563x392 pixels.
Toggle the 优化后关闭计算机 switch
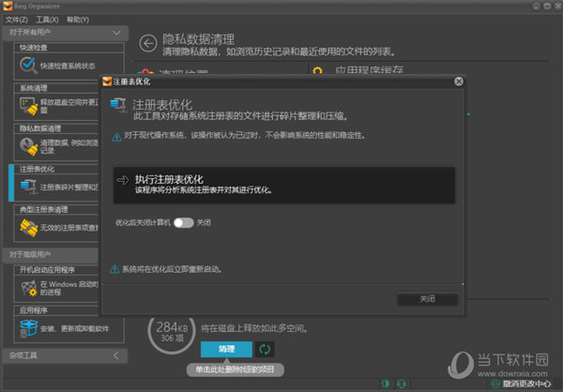tap(183, 223)
